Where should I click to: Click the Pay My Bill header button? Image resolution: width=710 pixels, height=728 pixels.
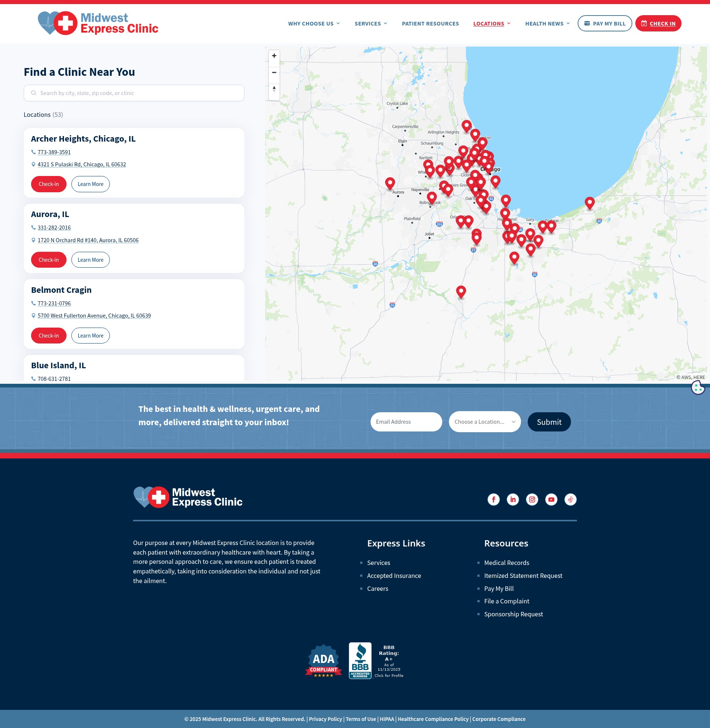(x=605, y=24)
